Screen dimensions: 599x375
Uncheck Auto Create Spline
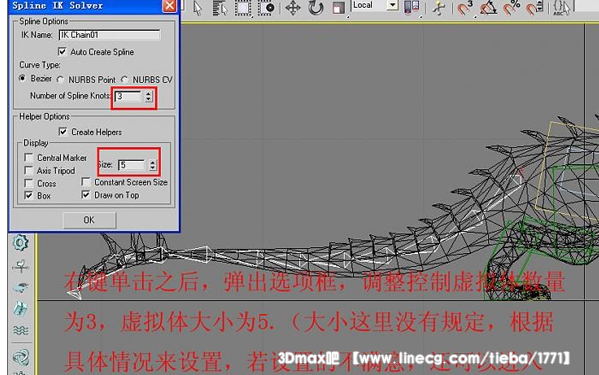(62, 52)
